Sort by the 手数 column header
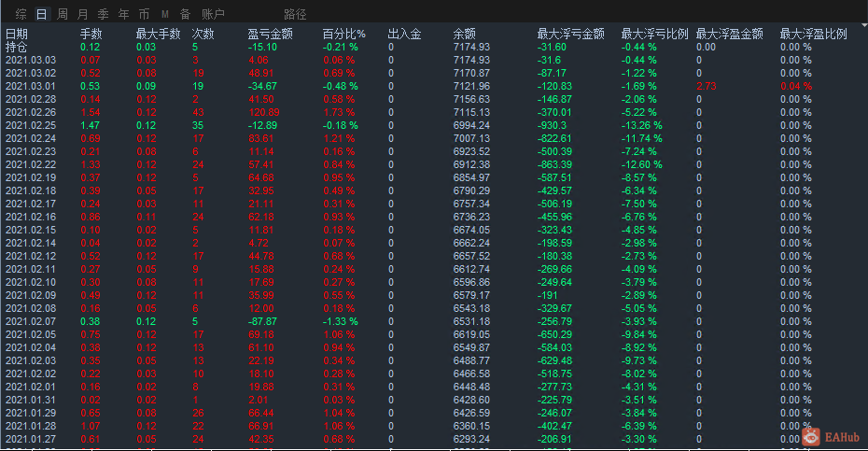The height and width of the screenshot is (451, 868). [x=91, y=34]
